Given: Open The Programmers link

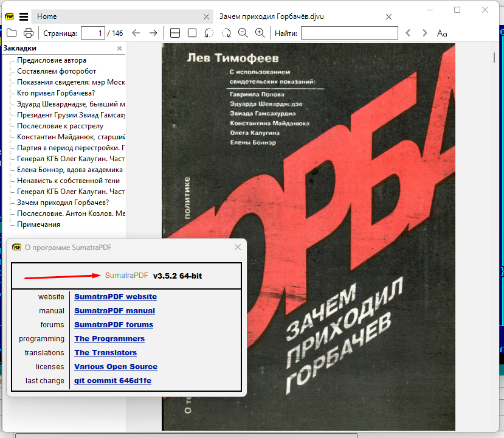Looking at the screenshot, I should tap(109, 339).
